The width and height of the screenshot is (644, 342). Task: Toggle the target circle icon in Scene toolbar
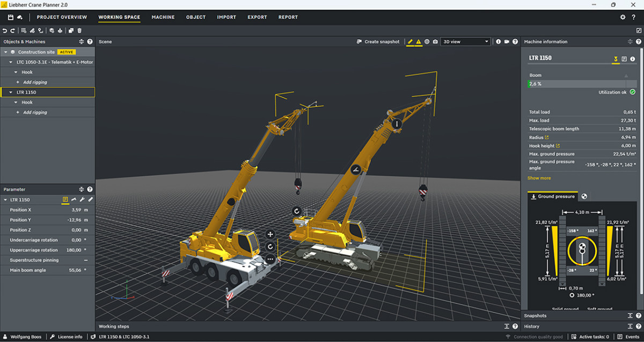point(427,42)
